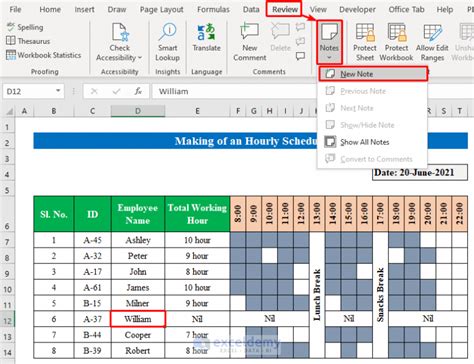Go to next comment icon
The height and width of the screenshot is (364, 474).
[300, 41]
